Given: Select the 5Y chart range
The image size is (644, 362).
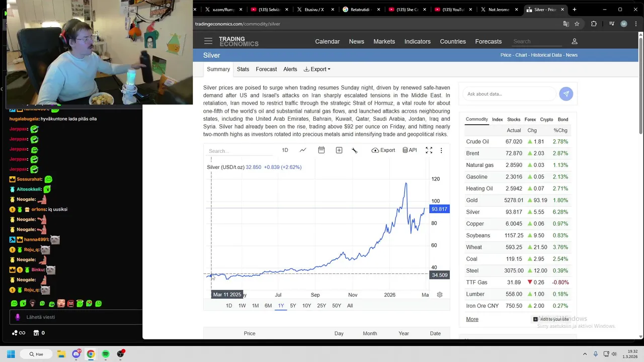Looking at the screenshot, I should coord(293,306).
